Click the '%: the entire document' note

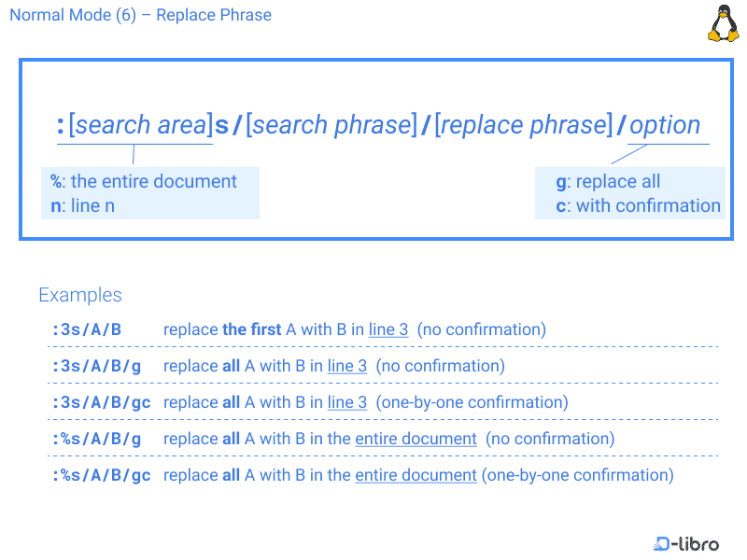(x=144, y=181)
